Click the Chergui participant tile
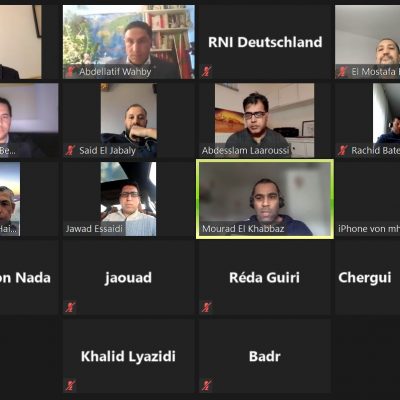The width and height of the screenshot is (400, 400). point(367,277)
